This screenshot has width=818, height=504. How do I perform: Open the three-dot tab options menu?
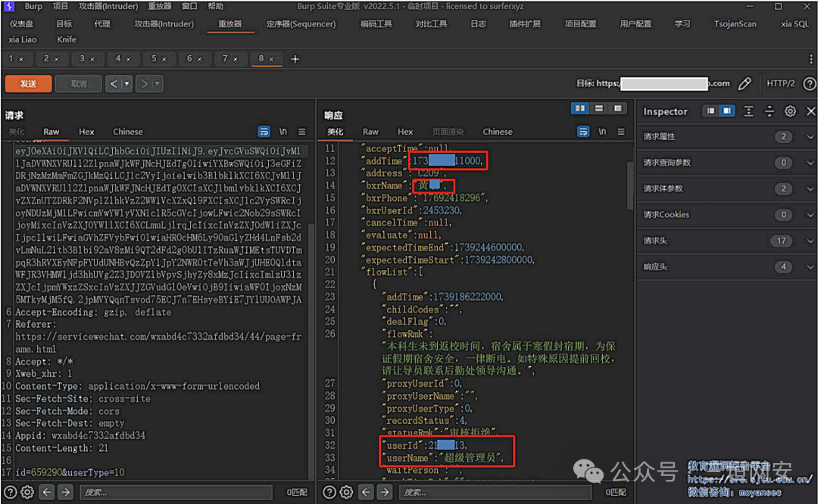[810, 59]
